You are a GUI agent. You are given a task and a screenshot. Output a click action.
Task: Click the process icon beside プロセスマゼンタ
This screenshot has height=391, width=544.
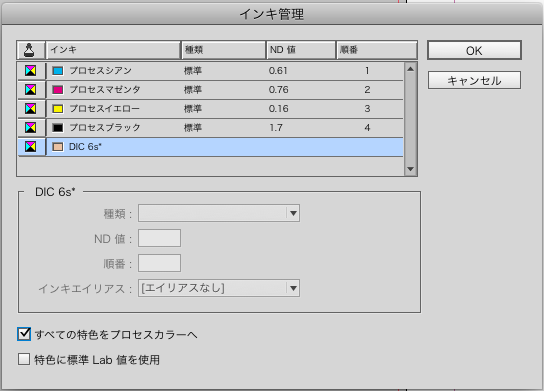(31, 90)
